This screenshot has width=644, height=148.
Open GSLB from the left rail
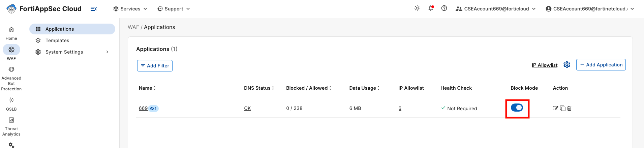point(11,104)
